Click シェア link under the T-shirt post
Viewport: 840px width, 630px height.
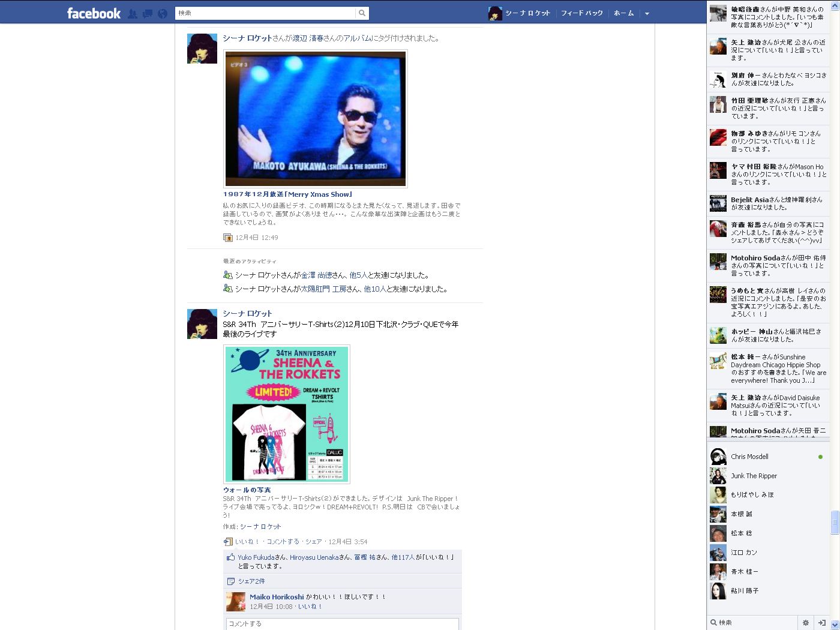313,542
